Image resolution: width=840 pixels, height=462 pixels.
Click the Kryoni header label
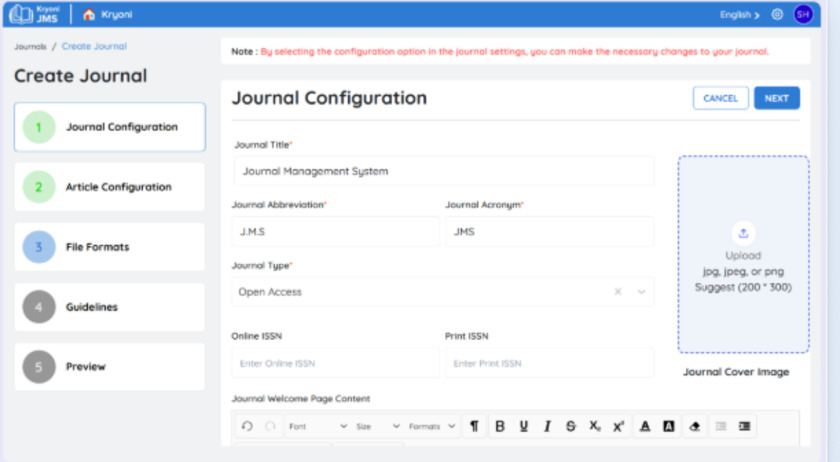coord(117,14)
